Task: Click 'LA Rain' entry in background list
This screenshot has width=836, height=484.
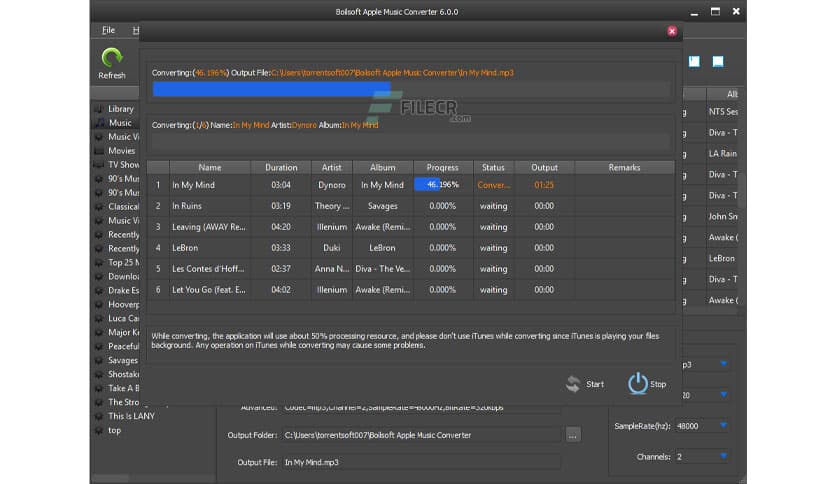Action: pyautogui.click(x=722, y=154)
